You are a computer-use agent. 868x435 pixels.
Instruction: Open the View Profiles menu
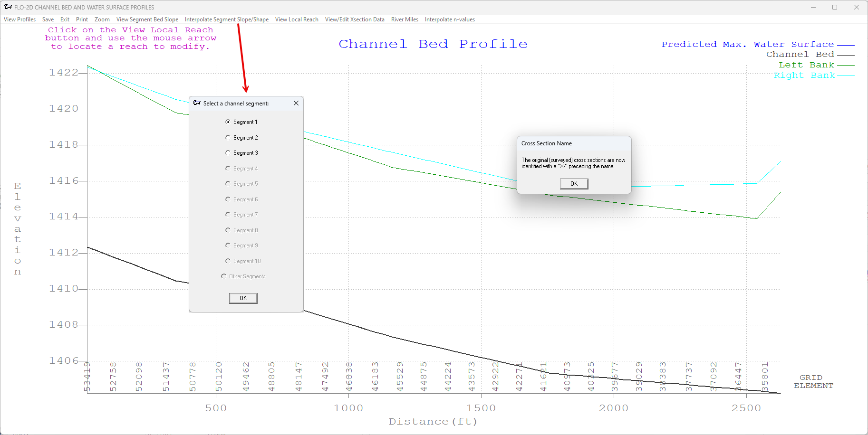20,19
